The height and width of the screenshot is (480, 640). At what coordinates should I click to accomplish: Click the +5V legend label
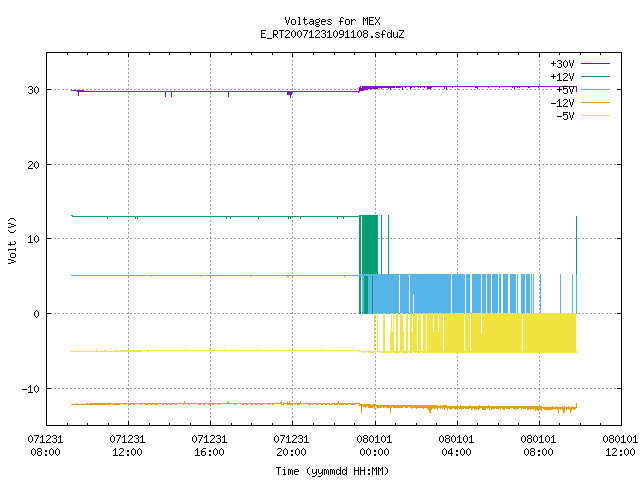[x=565, y=90]
